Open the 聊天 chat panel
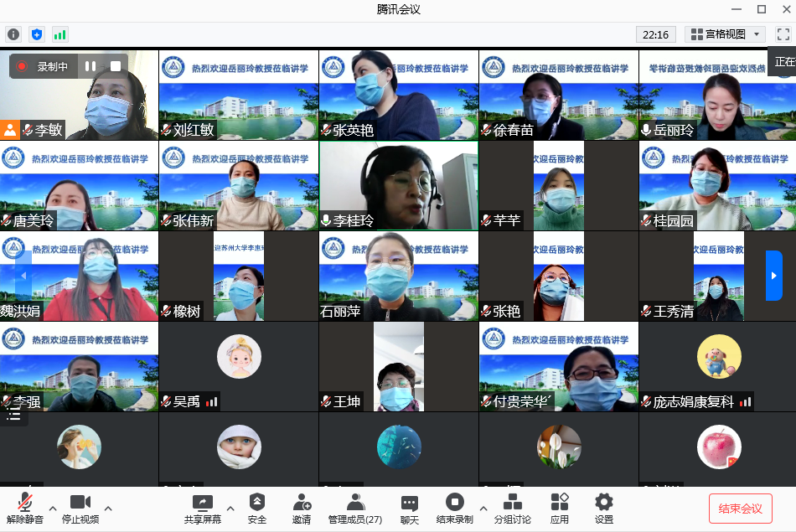This screenshot has height=532, width=796. point(409,508)
